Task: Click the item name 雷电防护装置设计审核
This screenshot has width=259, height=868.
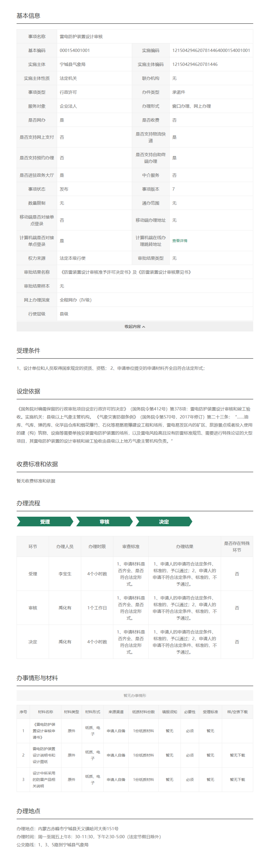Action: 81,36
